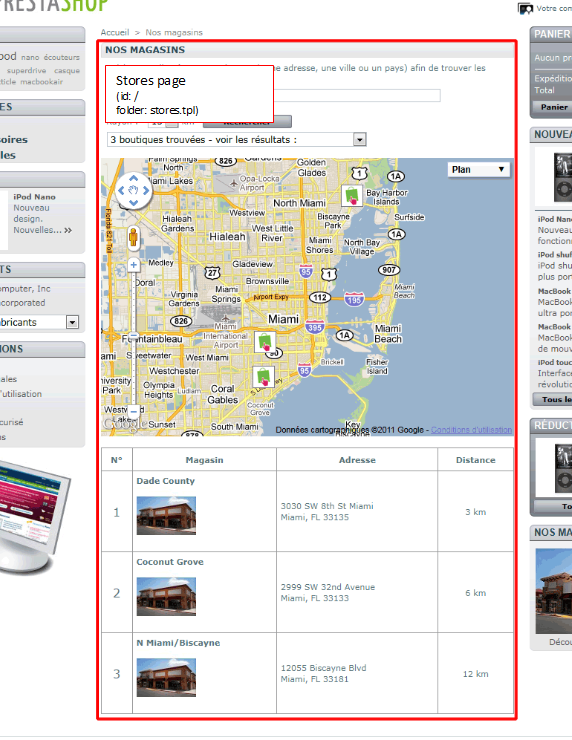
Task: Open the fabricants dropdown in the sidebar
Action: coord(39,322)
